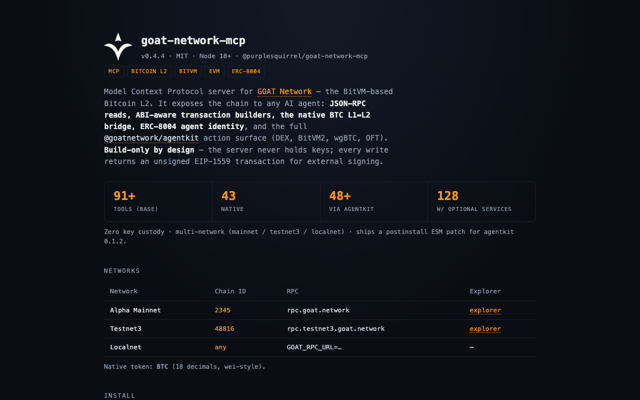Image resolution: width=640 pixels, height=400 pixels.
Task: Click the 128 w/ optional services stat
Action: click(481, 202)
